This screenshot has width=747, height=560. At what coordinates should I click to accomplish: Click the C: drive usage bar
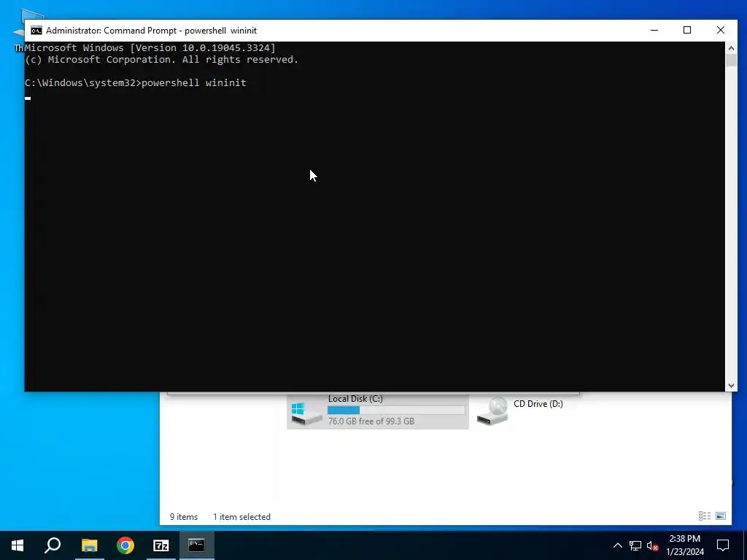[396, 410]
